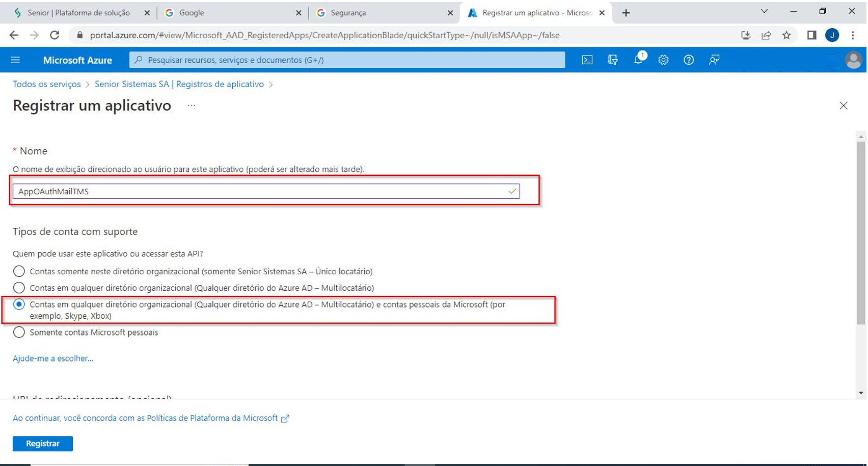Close the Registrar um aplicativo blade
Viewport: 868px width, 466px height.
tap(844, 106)
